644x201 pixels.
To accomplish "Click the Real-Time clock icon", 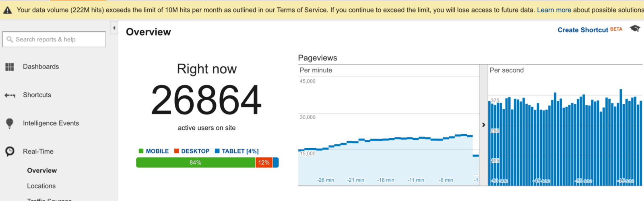I will click(10, 151).
